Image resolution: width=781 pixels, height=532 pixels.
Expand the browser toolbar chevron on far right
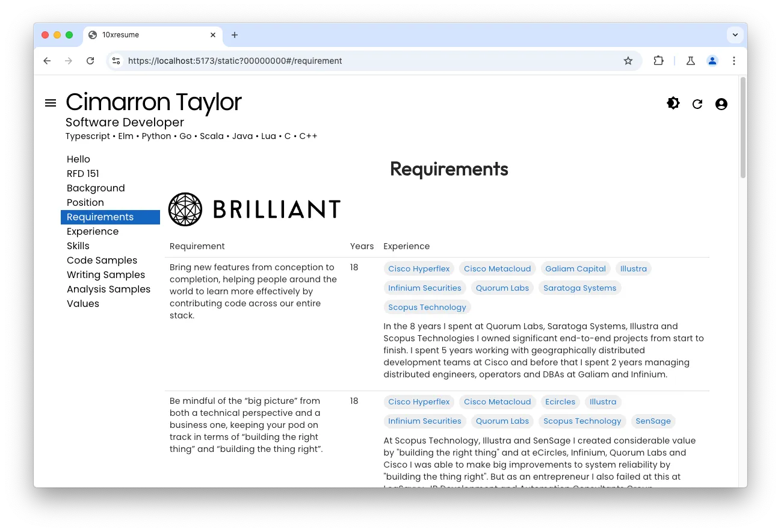click(x=735, y=35)
